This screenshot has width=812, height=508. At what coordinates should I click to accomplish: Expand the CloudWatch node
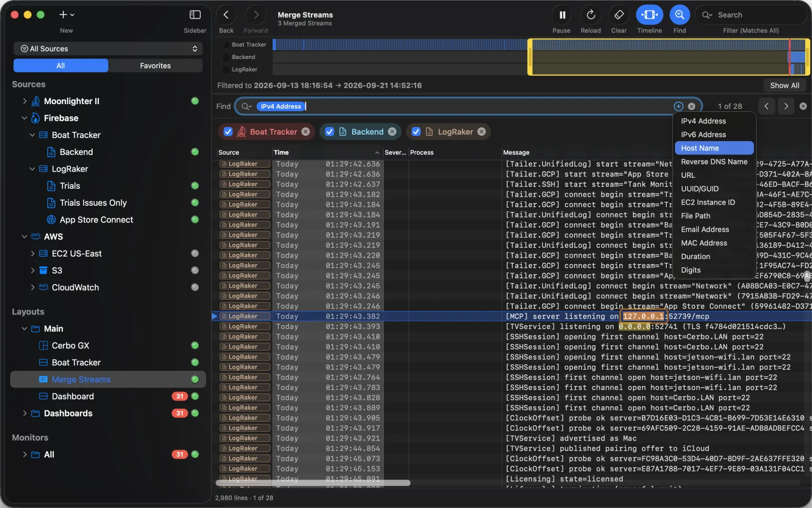point(32,288)
